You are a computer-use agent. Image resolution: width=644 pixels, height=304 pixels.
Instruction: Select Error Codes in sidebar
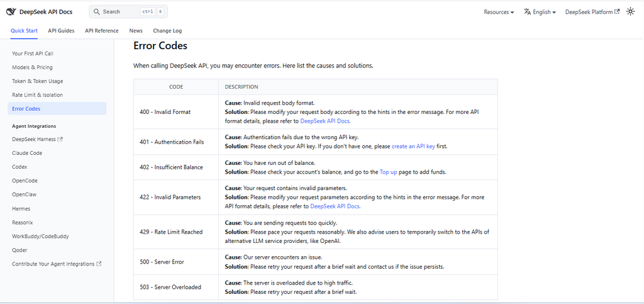coord(57,109)
